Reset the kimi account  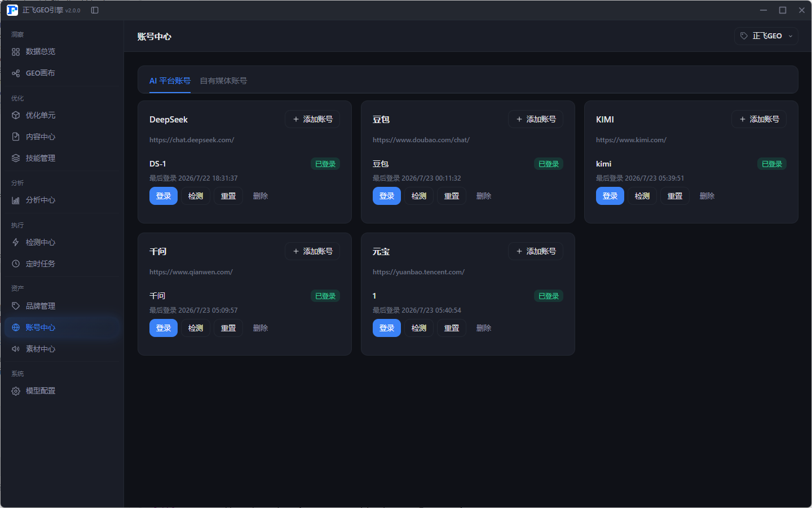(x=675, y=196)
